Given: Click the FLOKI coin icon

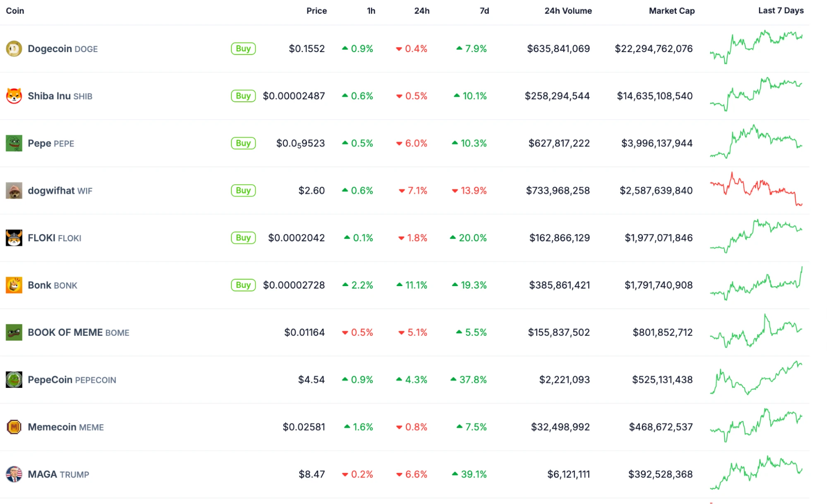Looking at the screenshot, I should click(x=14, y=238).
